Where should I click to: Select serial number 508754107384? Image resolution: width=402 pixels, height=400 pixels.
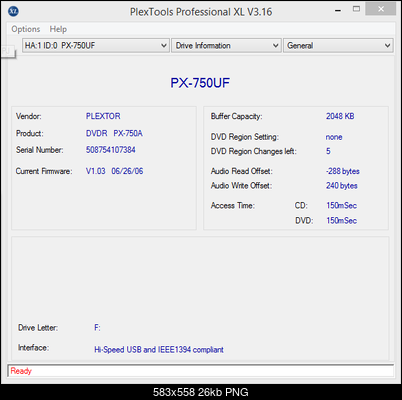coord(111,150)
